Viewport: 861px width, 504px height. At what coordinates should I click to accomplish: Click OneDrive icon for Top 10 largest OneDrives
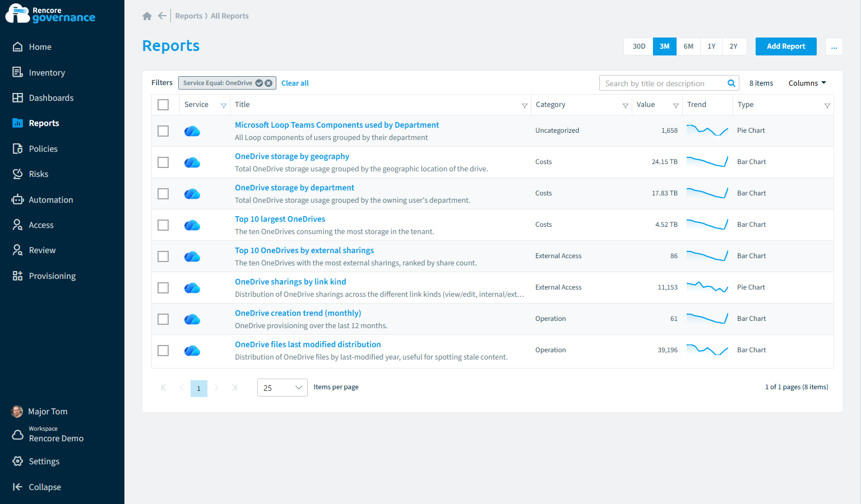pos(192,225)
